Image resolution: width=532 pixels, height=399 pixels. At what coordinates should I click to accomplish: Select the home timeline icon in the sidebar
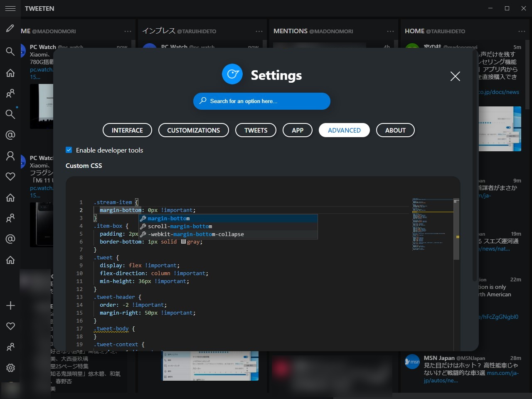(10, 73)
